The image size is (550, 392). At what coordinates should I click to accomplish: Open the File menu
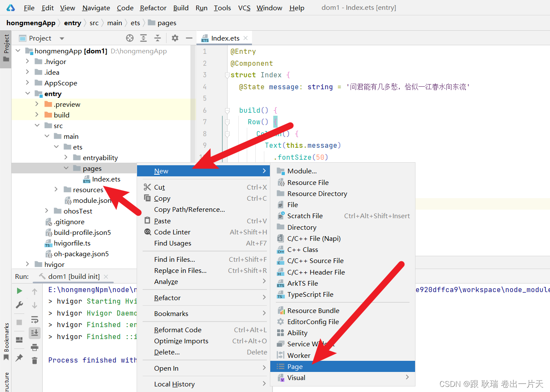[x=29, y=8]
